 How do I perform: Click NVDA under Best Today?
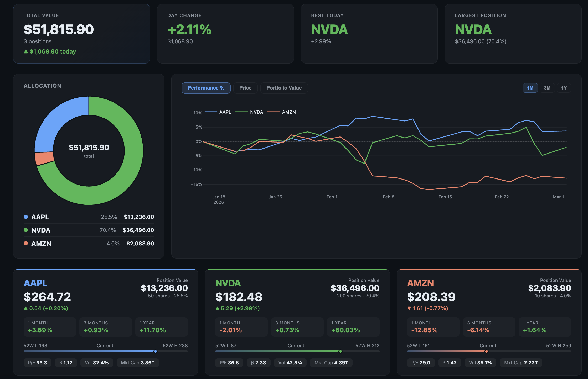[x=329, y=29]
